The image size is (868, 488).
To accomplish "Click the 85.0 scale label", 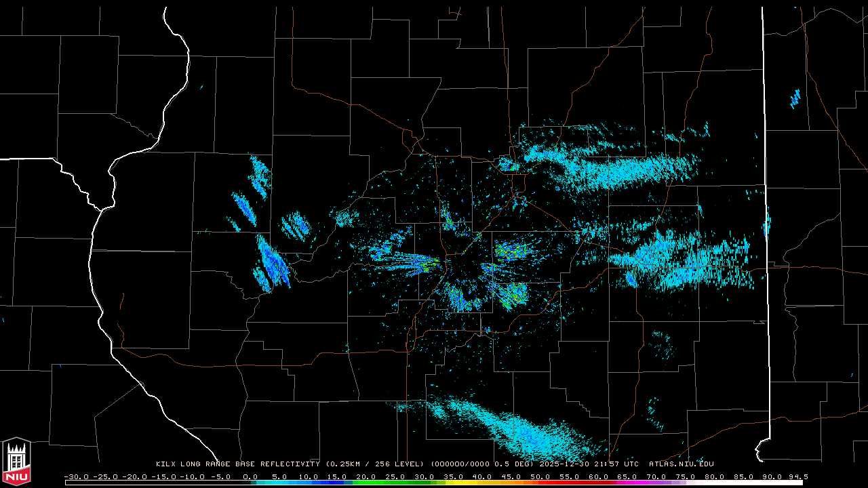I will 743,476.
